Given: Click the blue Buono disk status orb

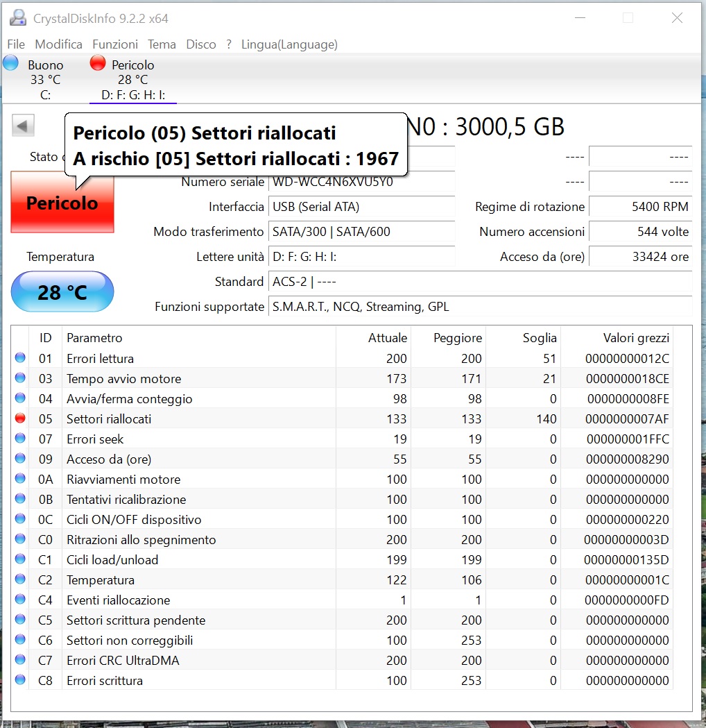Looking at the screenshot, I should [11, 63].
